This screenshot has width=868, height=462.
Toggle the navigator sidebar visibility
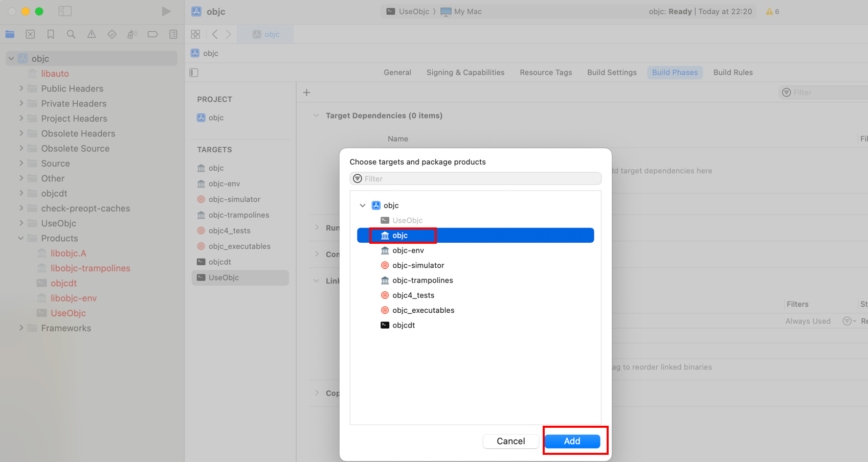65,11
